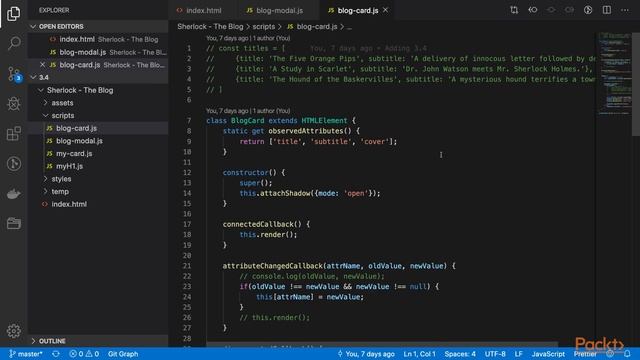Open the Run and Debug view
Viewport: 640px width, 360px height.
[13, 104]
